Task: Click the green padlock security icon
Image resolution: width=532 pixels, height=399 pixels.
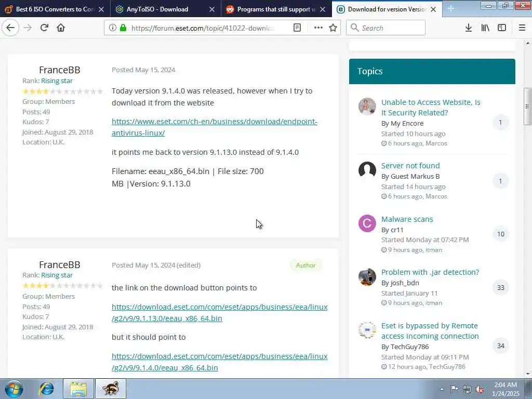Action: pyautogui.click(x=123, y=28)
